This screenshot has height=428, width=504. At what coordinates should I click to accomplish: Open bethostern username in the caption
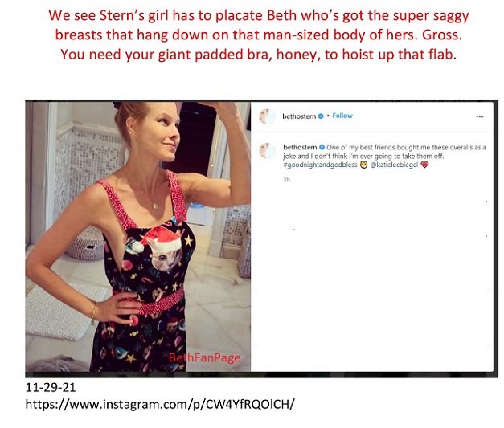click(x=300, y=148)
